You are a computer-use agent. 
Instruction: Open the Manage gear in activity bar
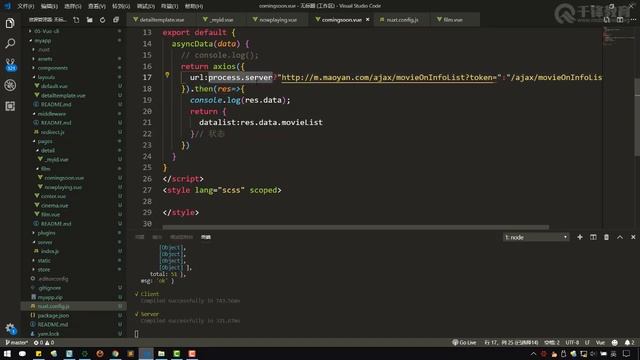tap(10, 328)
